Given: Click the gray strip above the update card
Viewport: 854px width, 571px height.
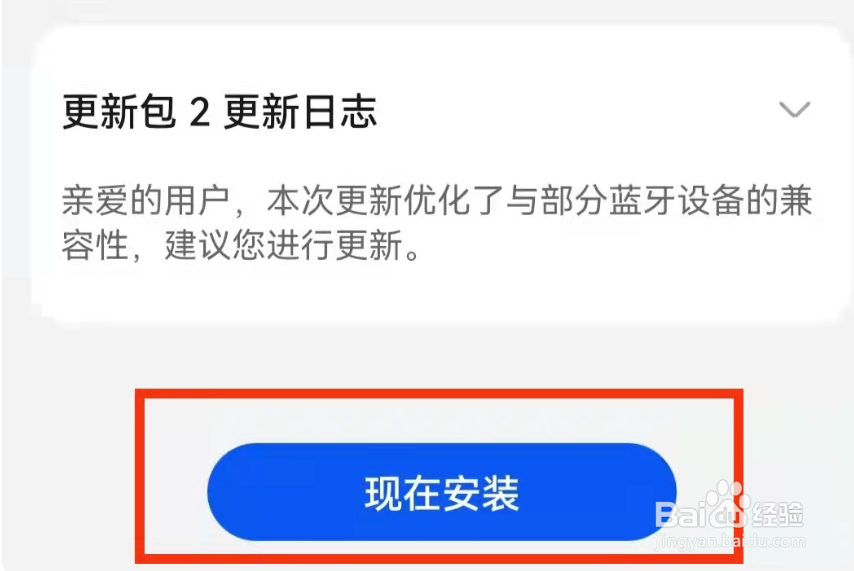Looking at the screenshot, I should tap(427, 11).
